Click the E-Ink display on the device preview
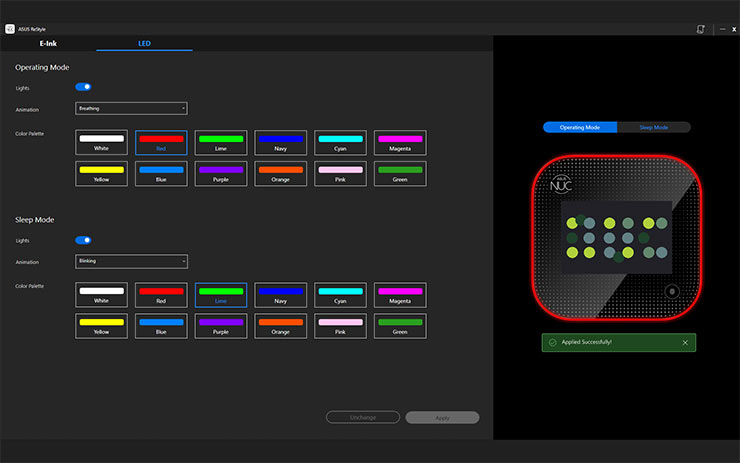Screen dimensions: 740x463 tap(615, 236)
